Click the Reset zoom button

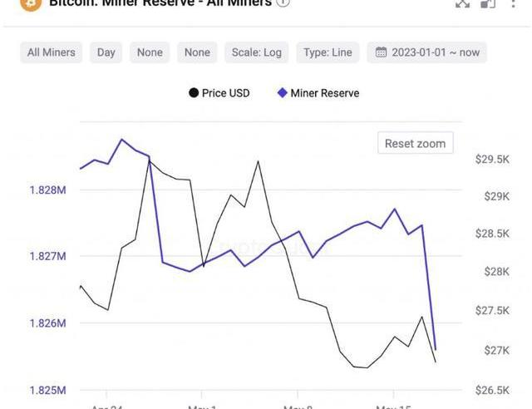(x=415, y=143)
